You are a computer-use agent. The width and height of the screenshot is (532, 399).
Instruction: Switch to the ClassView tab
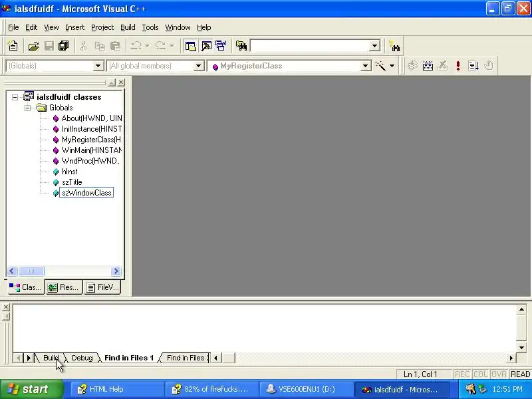click(26, 287)
